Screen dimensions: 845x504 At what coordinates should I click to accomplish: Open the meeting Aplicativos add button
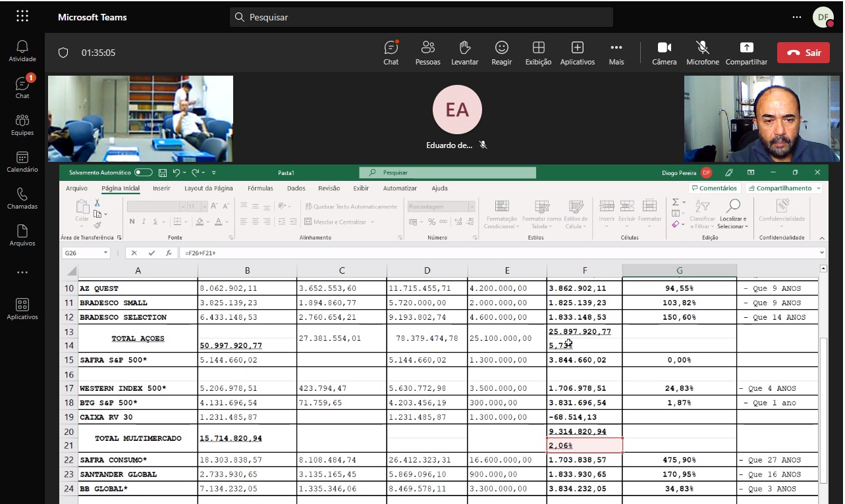point(578,53)
